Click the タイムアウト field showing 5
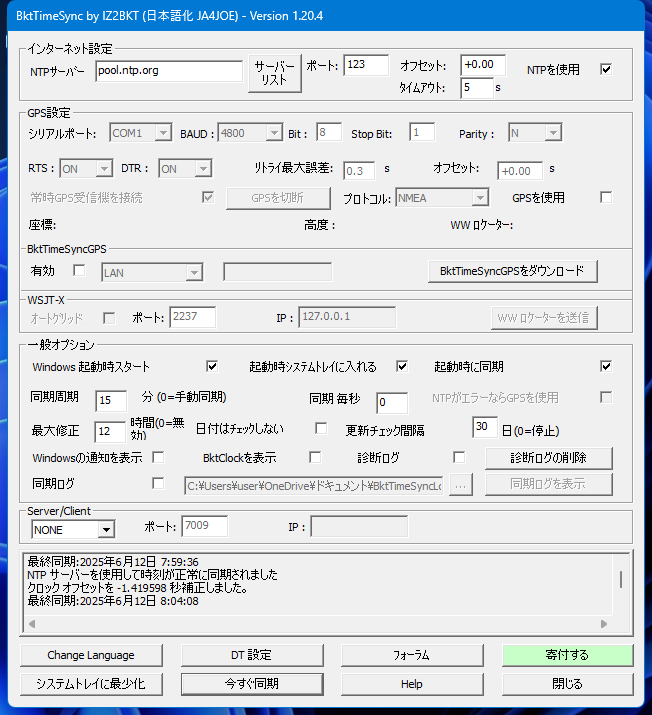The image size is (652, 715). pyautogui.click(x=477, y=88)
